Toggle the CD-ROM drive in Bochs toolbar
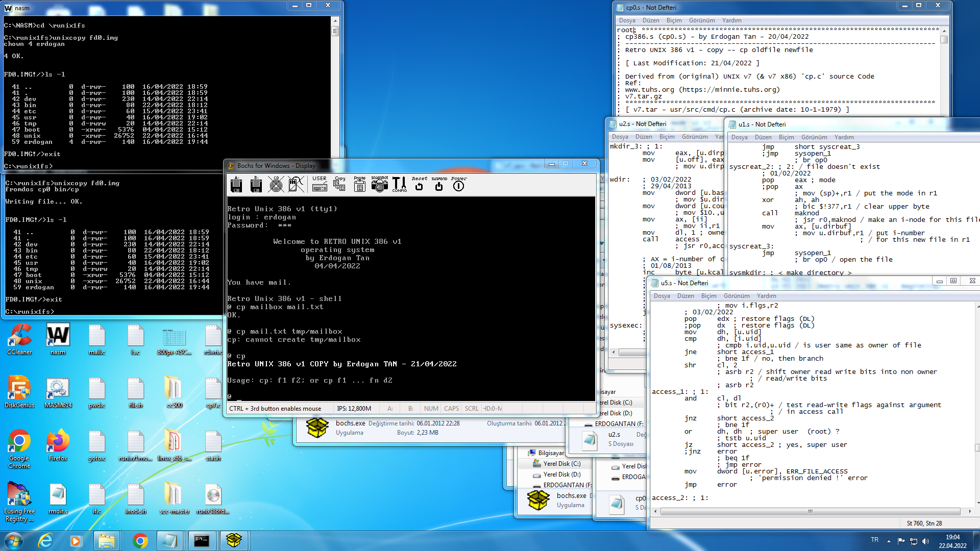980x551 pixels. [276, 184]
